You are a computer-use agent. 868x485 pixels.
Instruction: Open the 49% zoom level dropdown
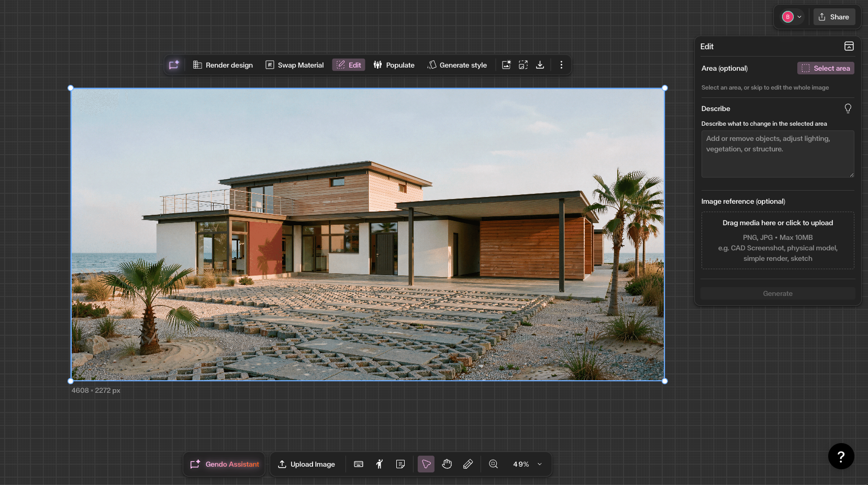527,464
